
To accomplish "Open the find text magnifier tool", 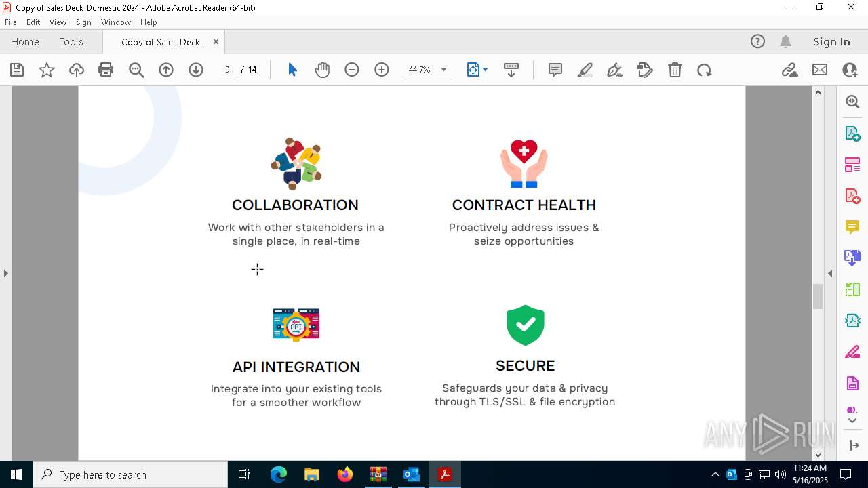I will pyautogui.click(x=136, y=70).
